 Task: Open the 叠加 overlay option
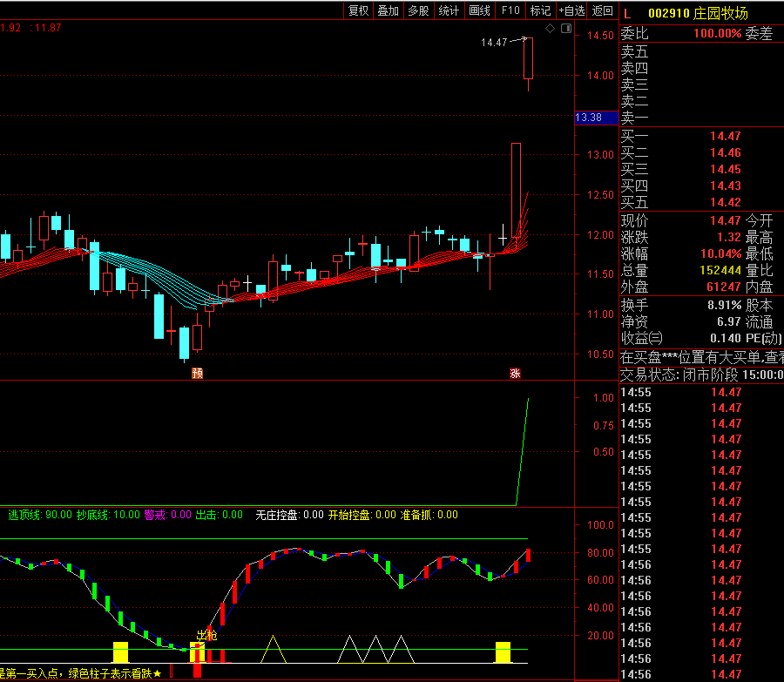pyautogui.click(x=388, y=10)
